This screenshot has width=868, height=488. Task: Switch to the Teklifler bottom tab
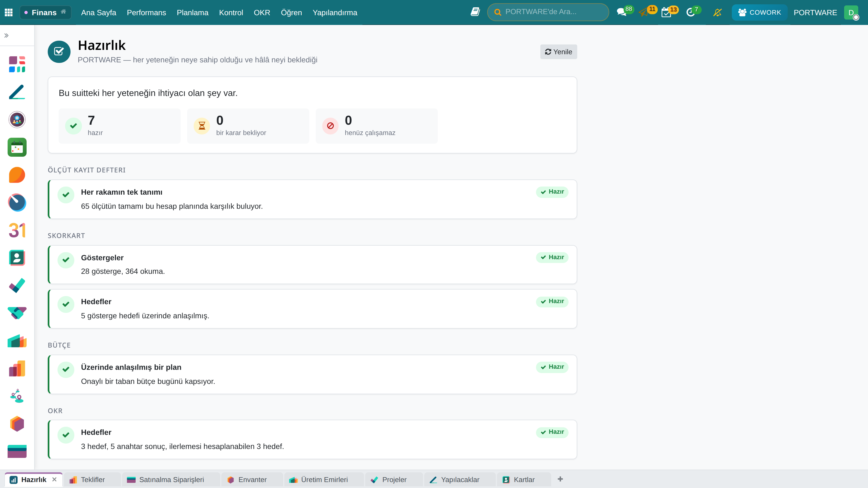click(x=92, y=480)
